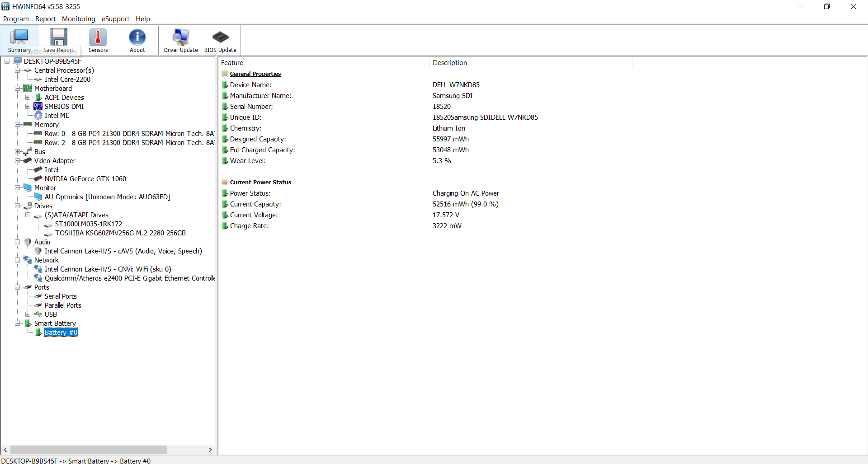Expand the USB node
Image resolution: width=868 pixels, height=464 pixels.
28,314
